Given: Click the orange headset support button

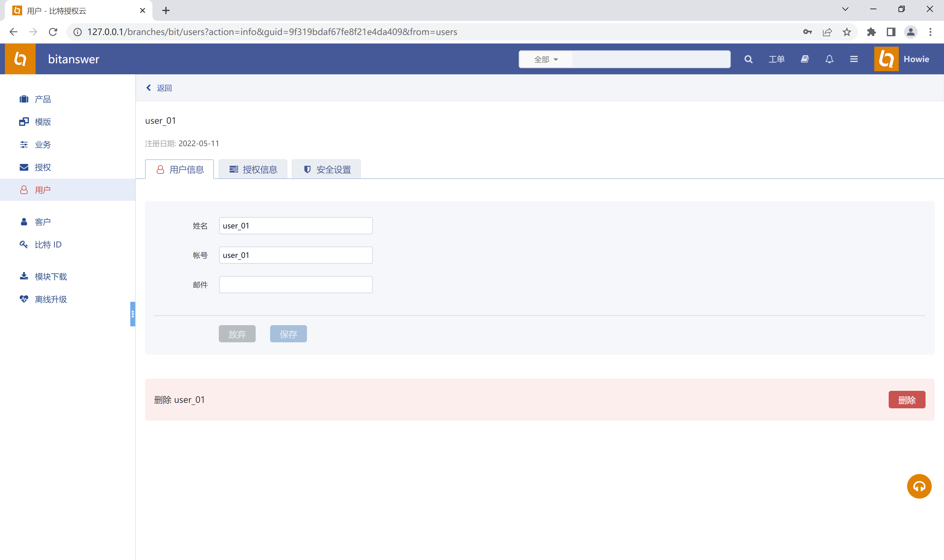Looking at the screenshot, I should [x=919, y=486].
